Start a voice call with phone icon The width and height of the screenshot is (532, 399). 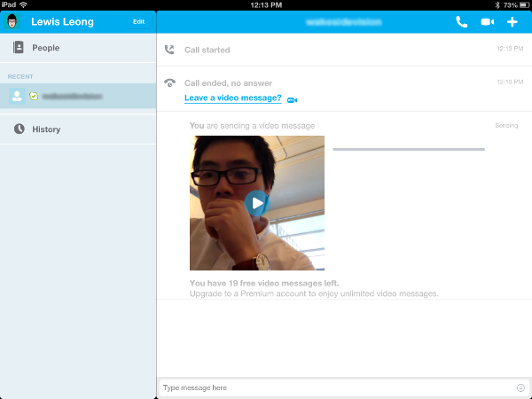[462, 21]
